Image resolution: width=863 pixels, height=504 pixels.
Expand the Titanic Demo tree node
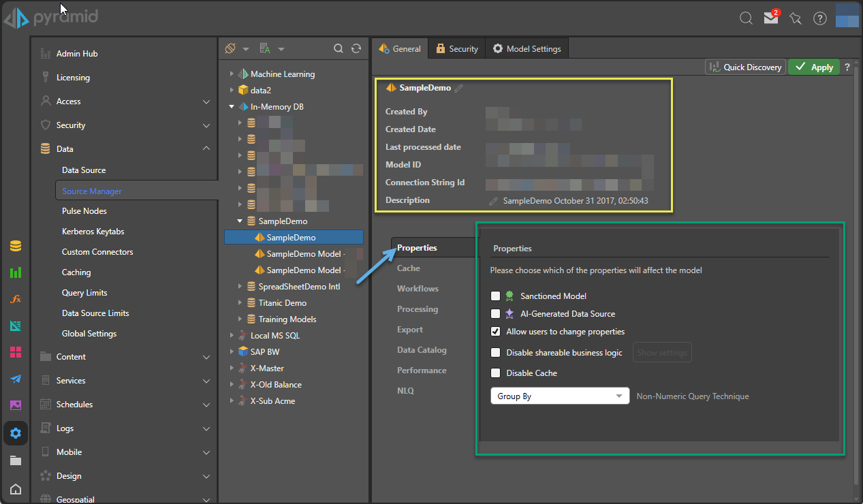pos(240,303)
